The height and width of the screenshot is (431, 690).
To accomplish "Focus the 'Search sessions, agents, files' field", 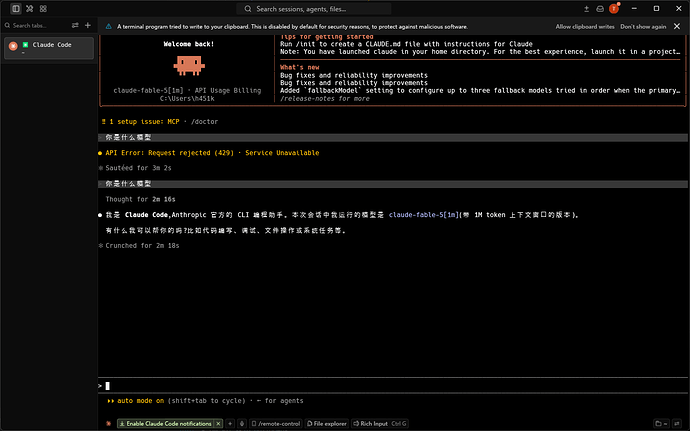I will 314,9.
